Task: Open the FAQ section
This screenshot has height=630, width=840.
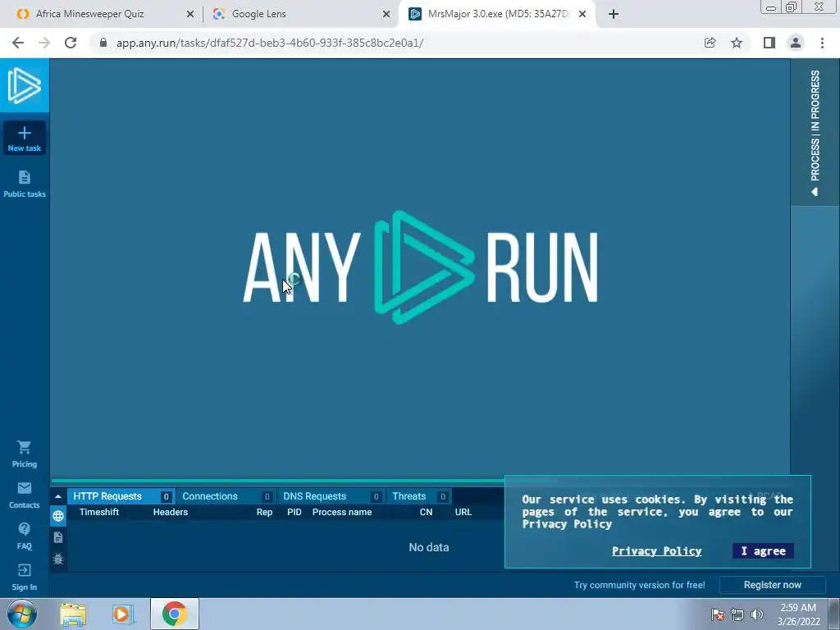Action: pos(24,536)
